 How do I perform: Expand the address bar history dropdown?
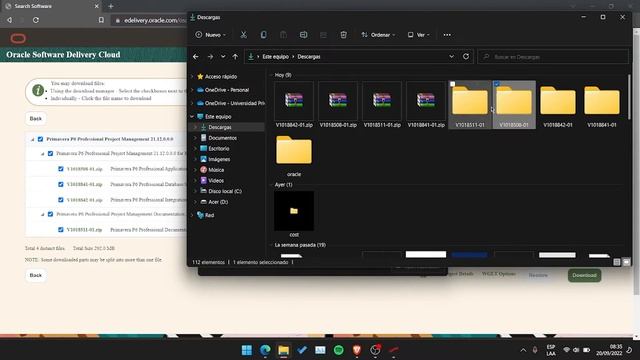pos(451,56)
